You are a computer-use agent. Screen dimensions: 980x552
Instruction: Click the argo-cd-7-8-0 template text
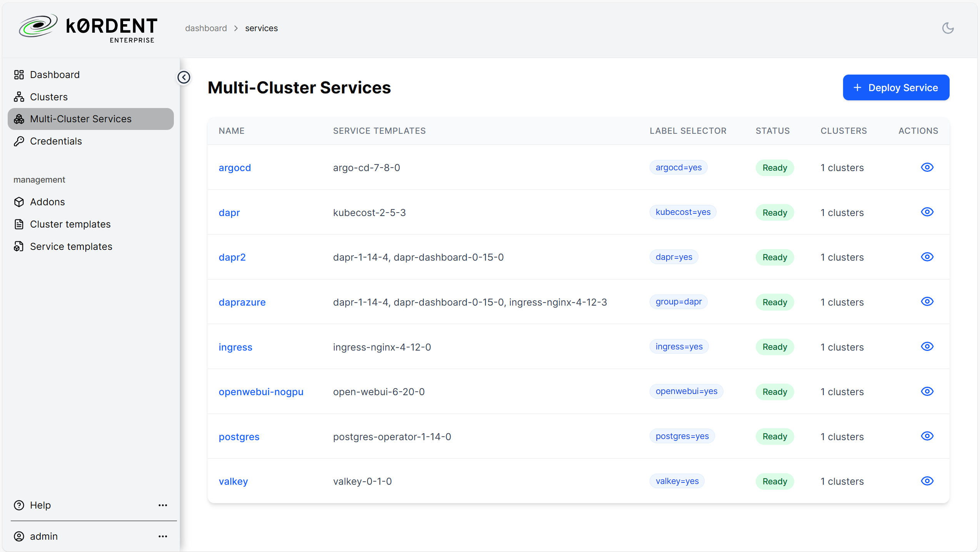point(367,168)
